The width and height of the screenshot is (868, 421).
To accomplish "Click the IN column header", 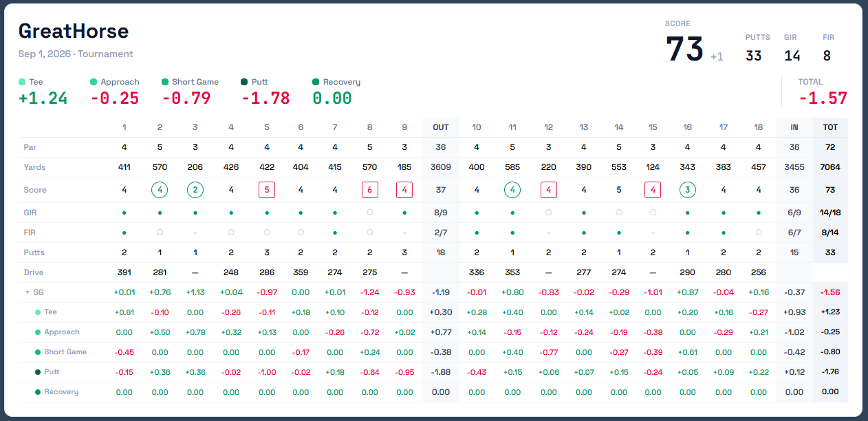I will pyautogui.click(x=794, y=127).
